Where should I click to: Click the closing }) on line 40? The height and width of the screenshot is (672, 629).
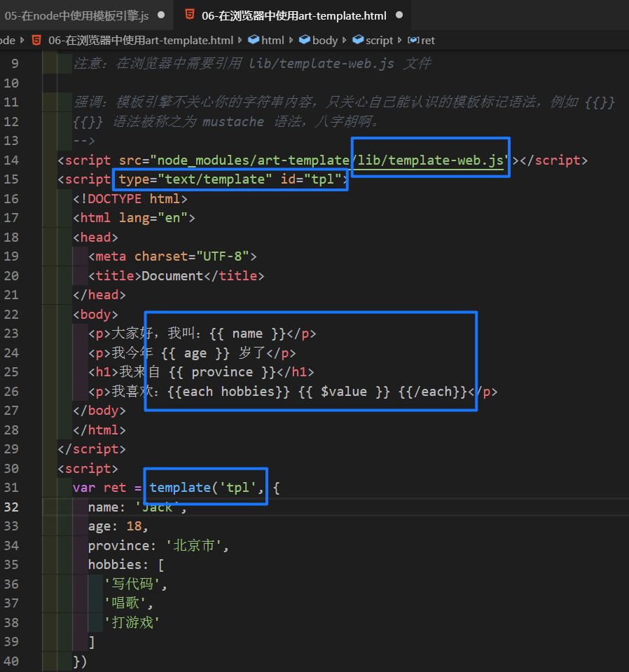tap(80, 661)
